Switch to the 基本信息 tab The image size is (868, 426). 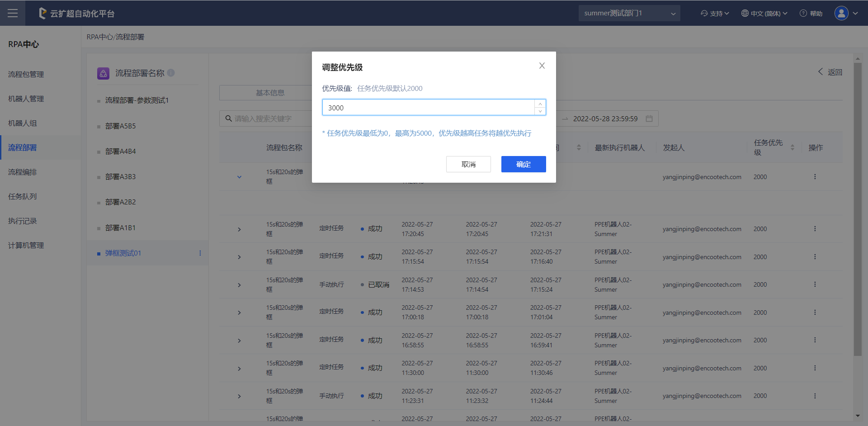point(270,93)
